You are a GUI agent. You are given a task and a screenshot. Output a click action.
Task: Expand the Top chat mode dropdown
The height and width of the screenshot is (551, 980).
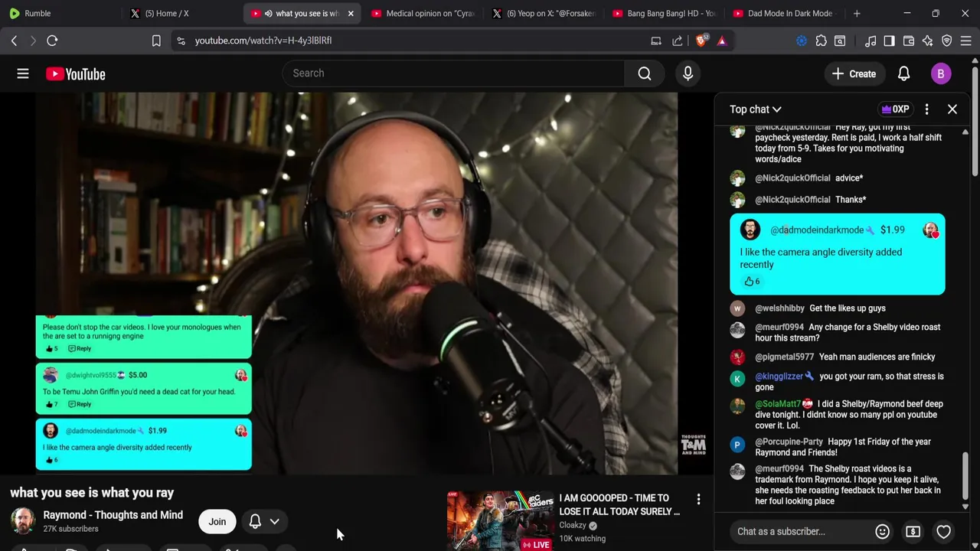[x=756, y=109]
